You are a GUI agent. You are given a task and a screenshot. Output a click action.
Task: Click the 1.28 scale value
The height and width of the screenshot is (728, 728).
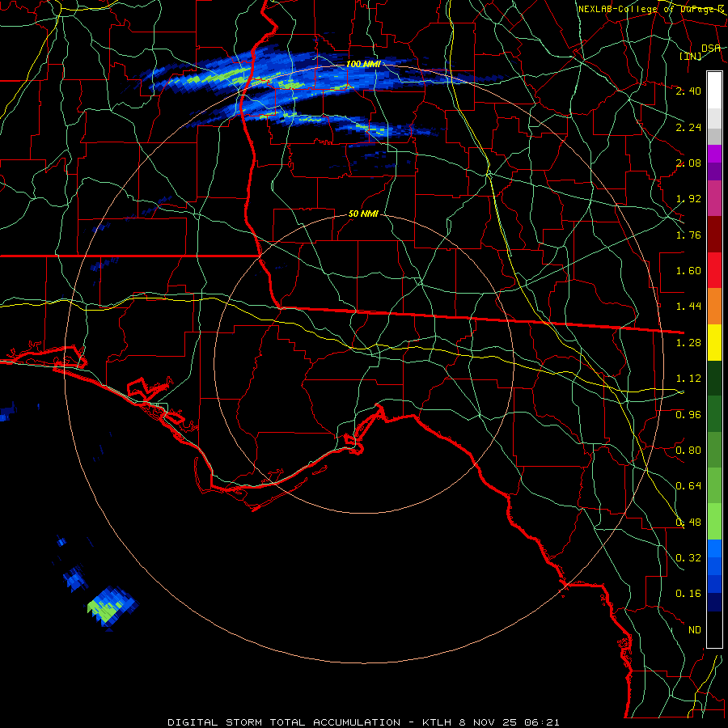click(688, 343)
